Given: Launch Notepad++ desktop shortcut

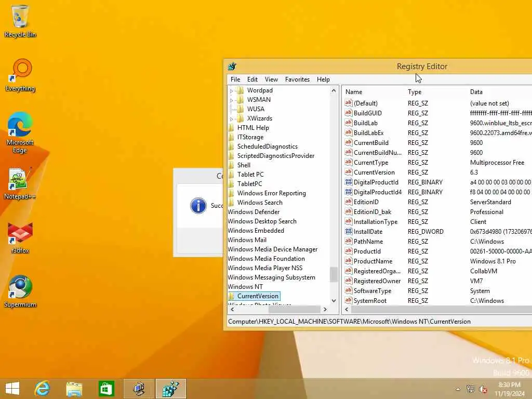Looking at the screenshot, I should 19,183.
